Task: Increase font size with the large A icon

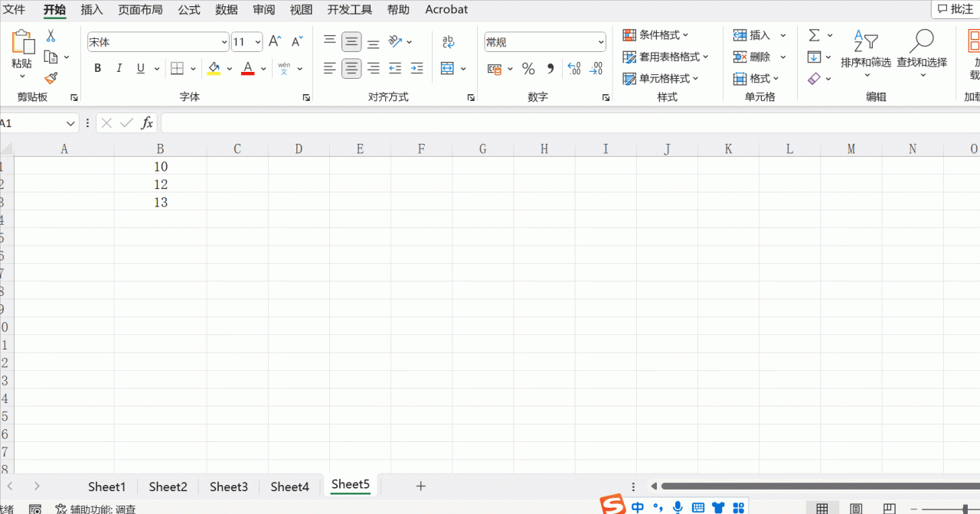Action: click(x=275, y=41)
